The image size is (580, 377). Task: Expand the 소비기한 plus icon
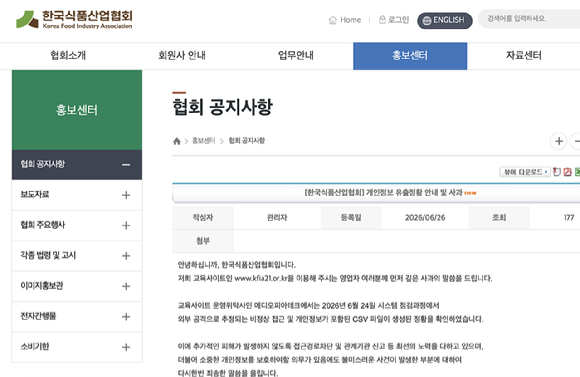pyautogui.click(x=126, y=347)
